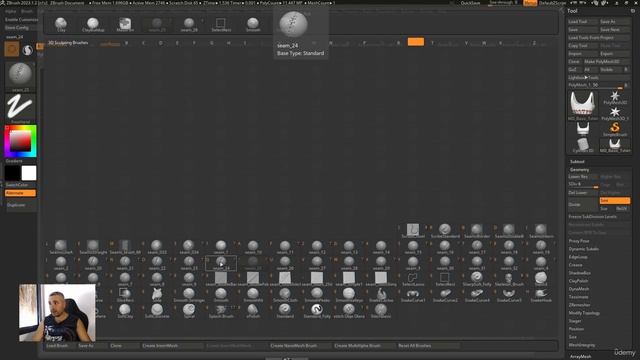Image resolution: width=640 pixels, height=360 pixels.
Task: Select the SnakeCactus brush
Action: point(381,295)
